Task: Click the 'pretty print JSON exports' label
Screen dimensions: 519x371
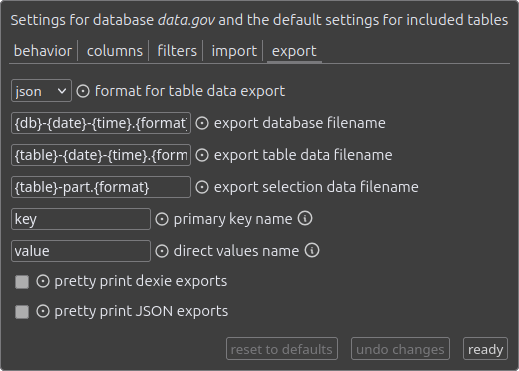Action: coord(141,311)
